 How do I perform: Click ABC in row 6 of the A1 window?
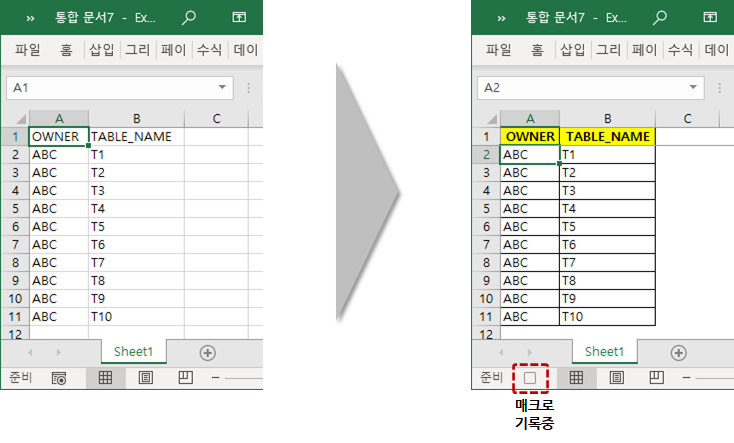pyautogui.click(x=59, y=227)
